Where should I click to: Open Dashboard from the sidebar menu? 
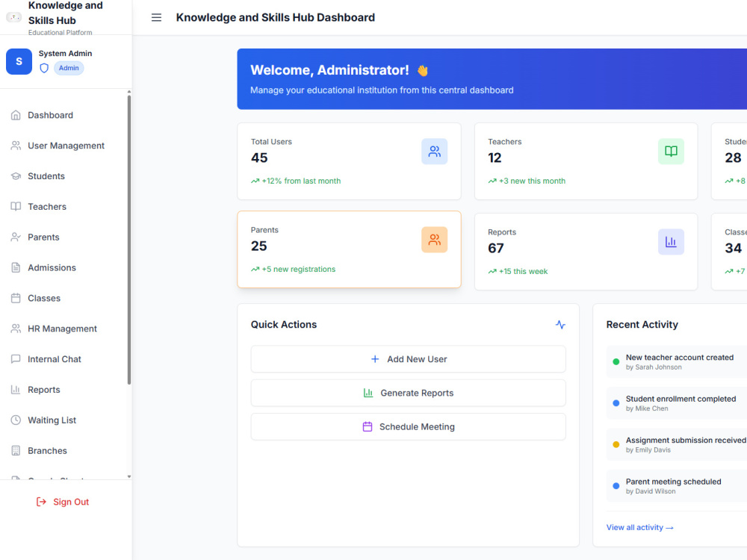pyautogui.click(x=65, y=115)
